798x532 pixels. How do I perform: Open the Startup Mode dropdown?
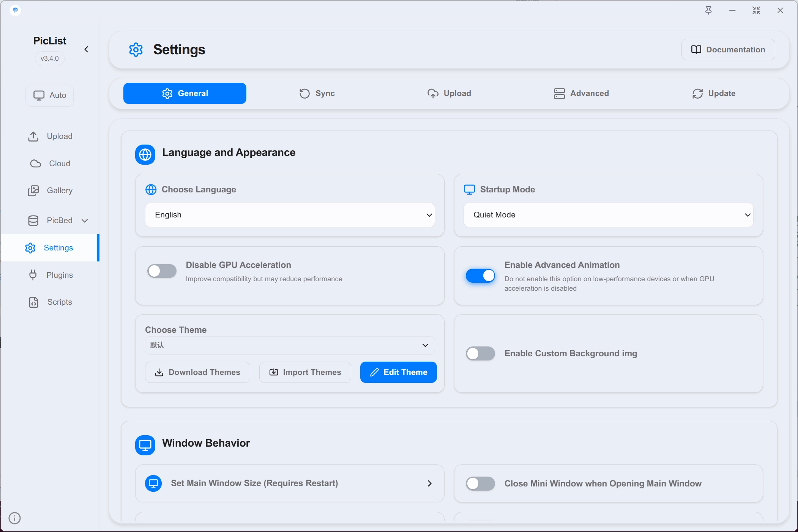click(x=609, y=215)
